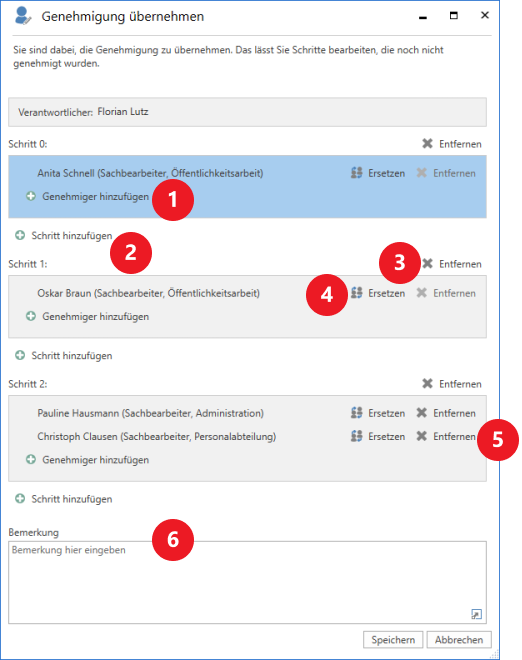Click the expand icon in the Bemerkung text box corner
Image resolution: width=522 pixels, height=660 pixels.
coord(476,614)
